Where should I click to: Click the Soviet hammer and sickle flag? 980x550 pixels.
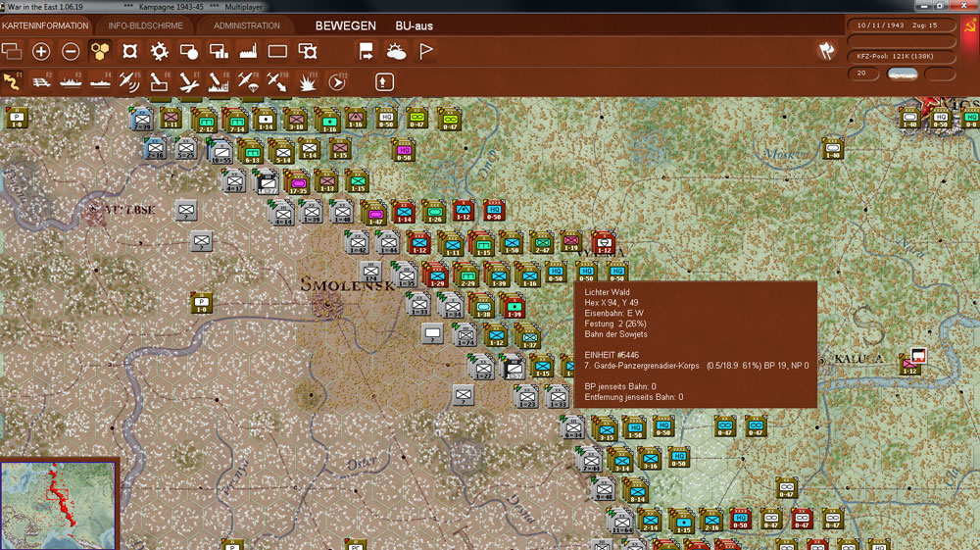point(970,26)
